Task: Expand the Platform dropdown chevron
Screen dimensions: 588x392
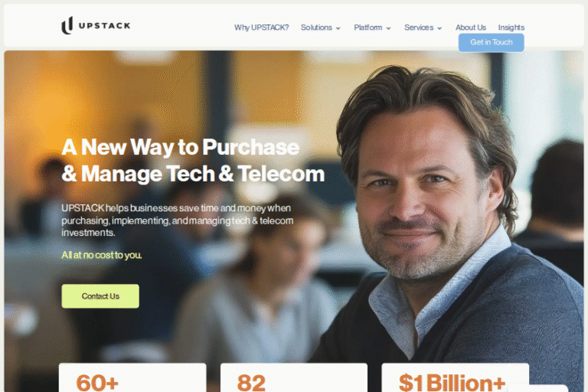Action: click(388, 28)
